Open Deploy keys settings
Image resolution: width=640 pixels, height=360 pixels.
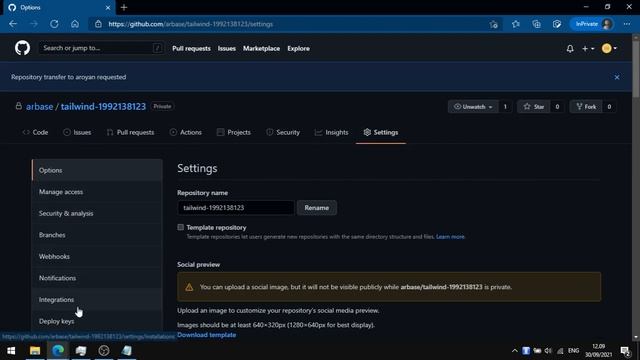point(97,321)
